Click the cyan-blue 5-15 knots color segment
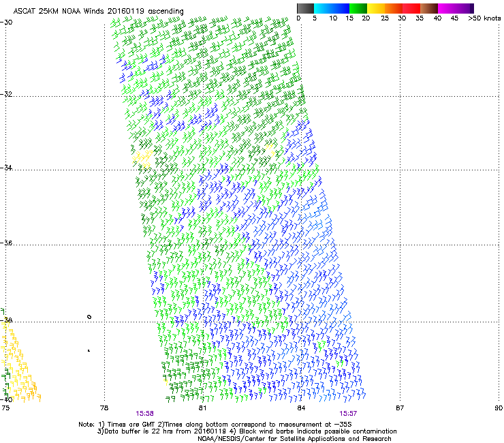The height and width of the screenshot is (443, 504). [332, 8]
